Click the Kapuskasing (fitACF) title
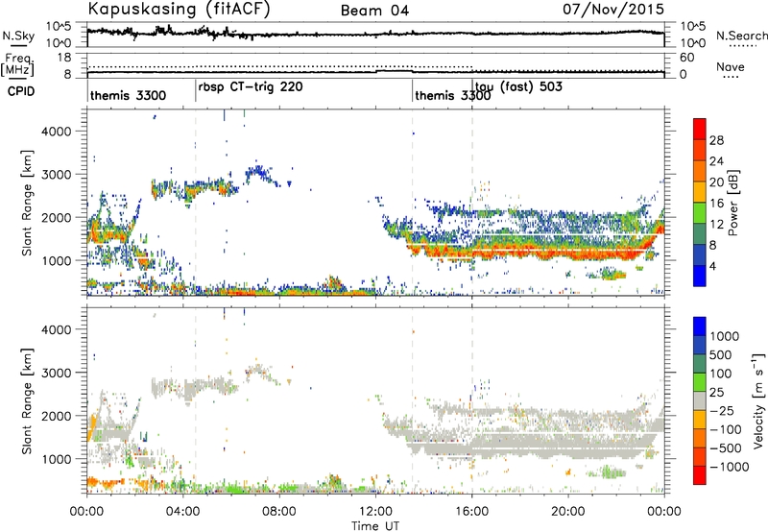The height and width of the screenshot is (532, 768). pos(179,9)
